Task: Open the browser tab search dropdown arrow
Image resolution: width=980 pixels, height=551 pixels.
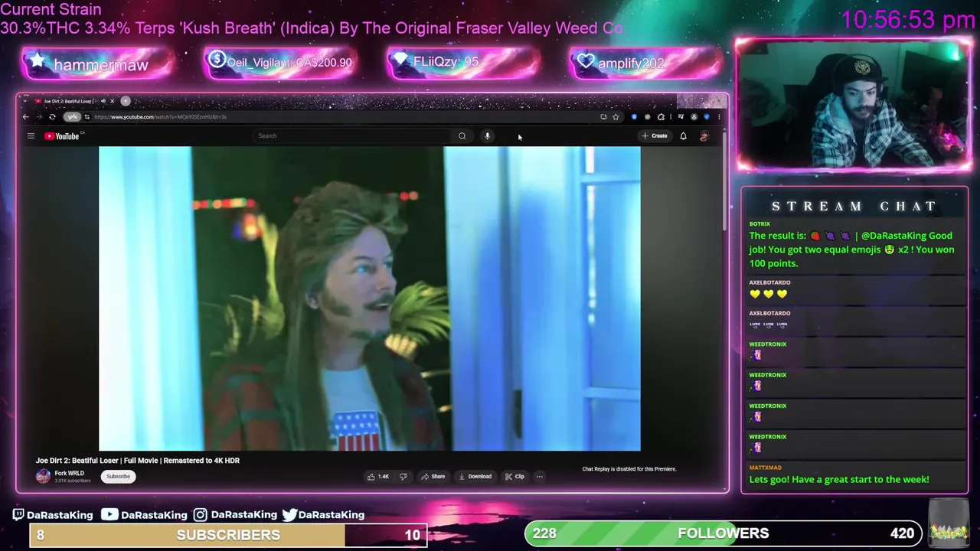Action: (x=24, y=101)
